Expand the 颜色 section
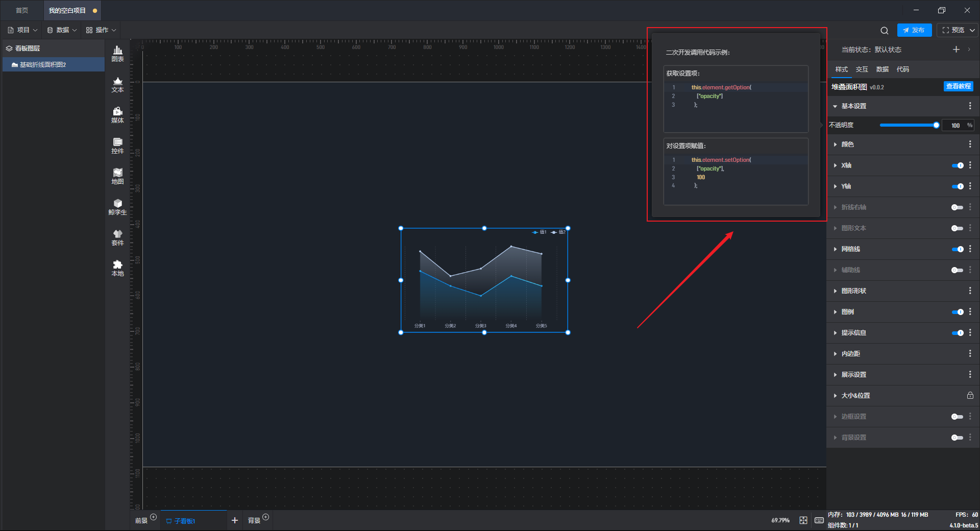 835,144
